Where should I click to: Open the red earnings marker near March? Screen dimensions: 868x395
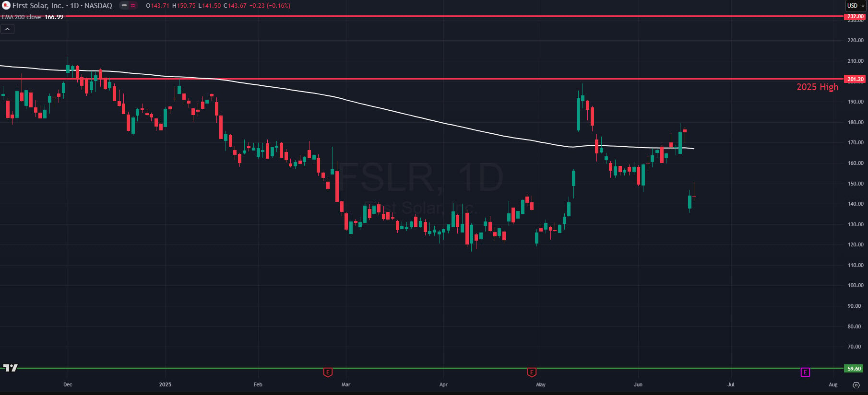tap(328, 372)
